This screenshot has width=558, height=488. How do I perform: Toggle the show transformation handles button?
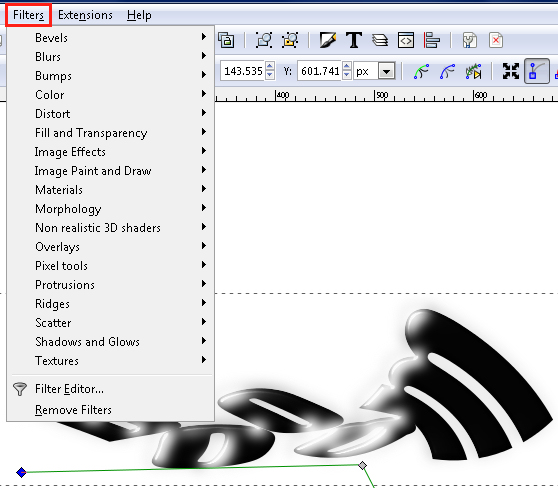pos(511,71)
